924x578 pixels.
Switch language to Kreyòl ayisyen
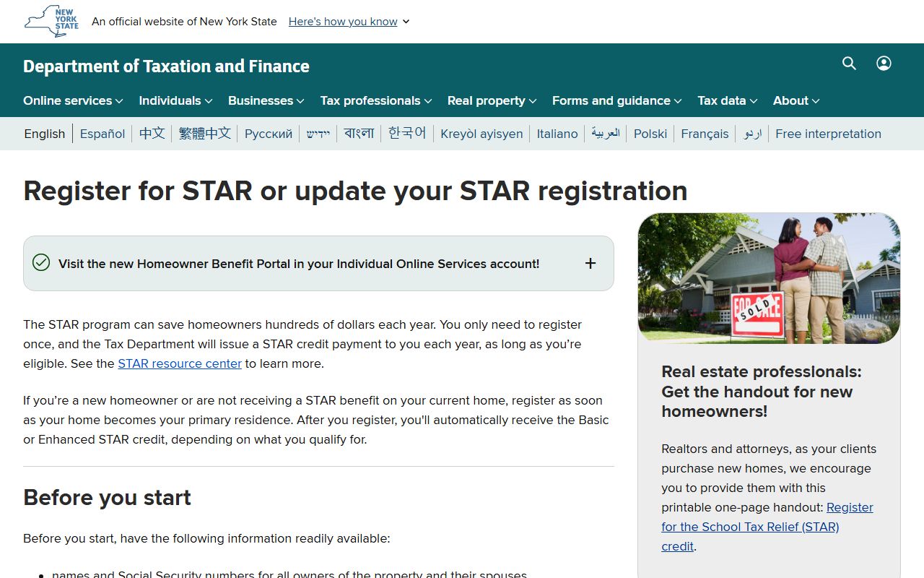[481, 134]
